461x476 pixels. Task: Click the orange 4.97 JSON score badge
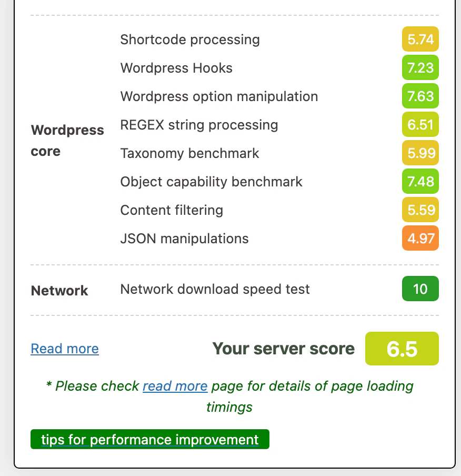(420, 239)
